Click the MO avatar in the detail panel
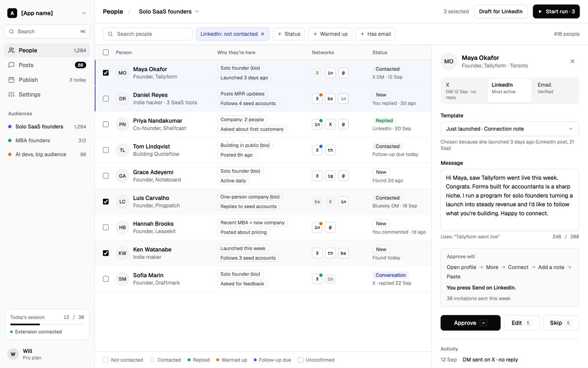588x368 pixels. coord(449,61)
